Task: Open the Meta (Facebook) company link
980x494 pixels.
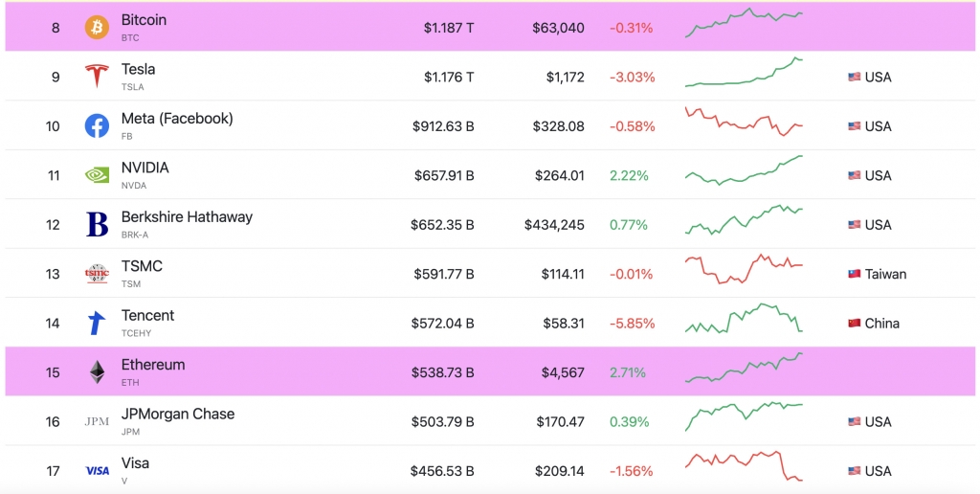Action: pos(177,118)
